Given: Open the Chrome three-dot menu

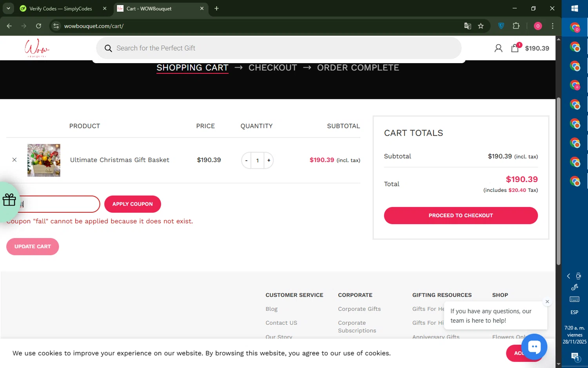Looking at the screenshot, I should (x=553, y=26).
